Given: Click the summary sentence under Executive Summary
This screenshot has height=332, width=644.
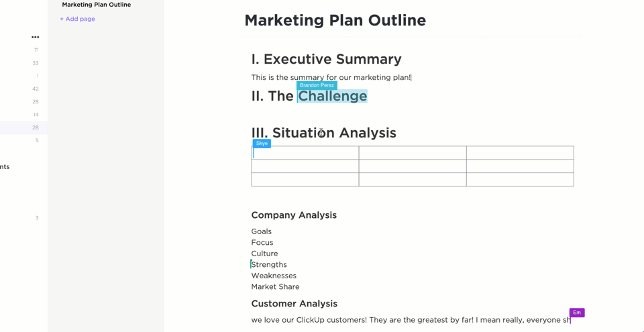Looking at the screenshot, I should [331, 78].
